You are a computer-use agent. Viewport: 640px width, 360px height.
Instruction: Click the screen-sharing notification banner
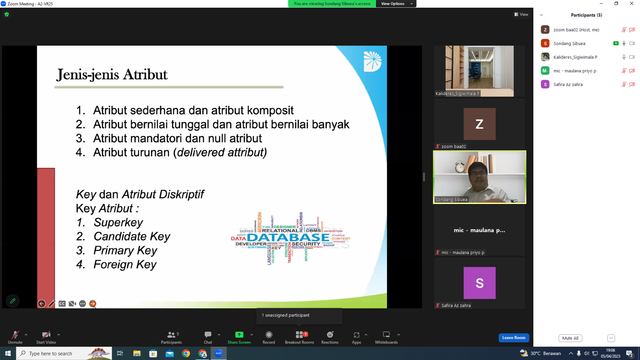click(x=332, y=4)
